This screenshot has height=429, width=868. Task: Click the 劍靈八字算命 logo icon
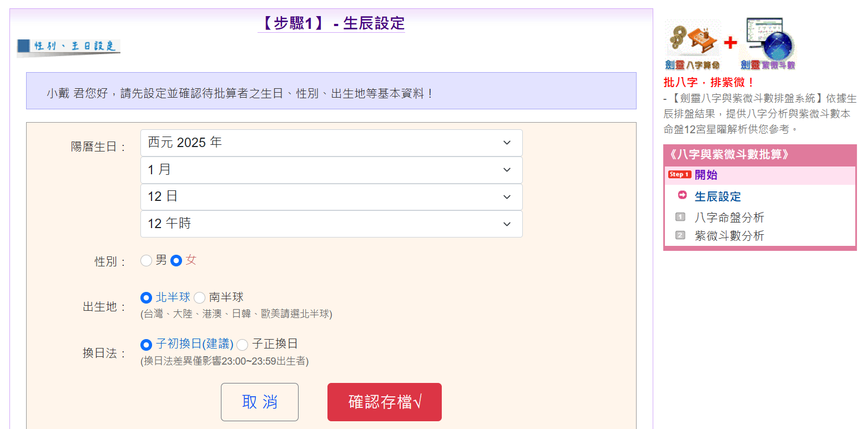[x=693, y=46]
